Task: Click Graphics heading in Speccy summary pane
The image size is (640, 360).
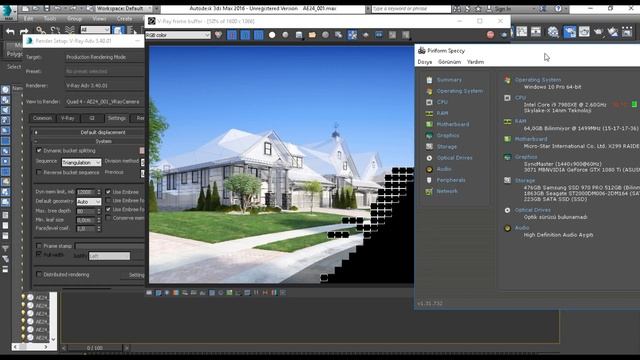Action: pyautogui.click(x=526, y=157)
